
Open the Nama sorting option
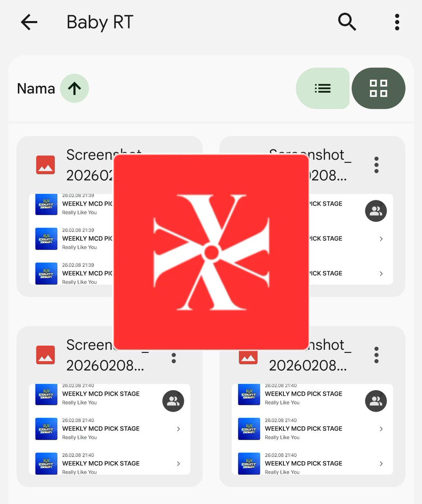coord(36,88)
